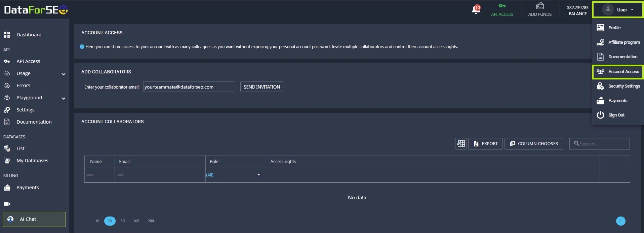Open the COLUMN CHOOSER button
The image size is (644, 233).
tap(534, 144)
